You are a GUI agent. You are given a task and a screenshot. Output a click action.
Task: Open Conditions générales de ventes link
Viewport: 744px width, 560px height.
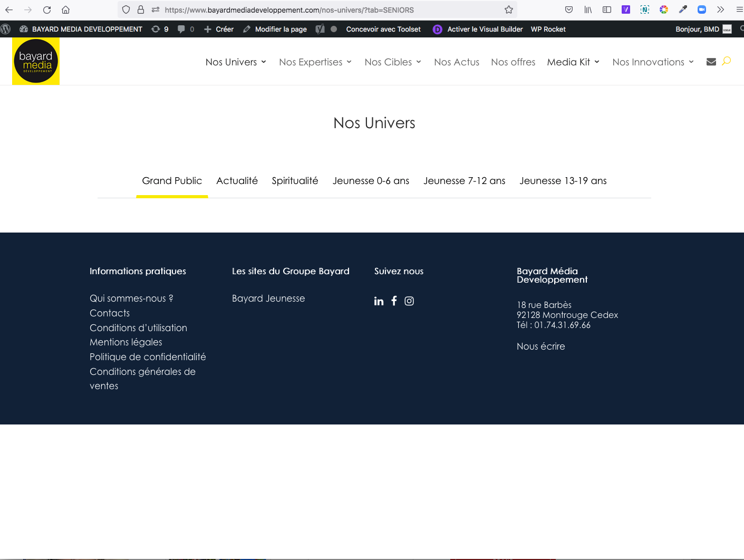click(x=142, y=379)
